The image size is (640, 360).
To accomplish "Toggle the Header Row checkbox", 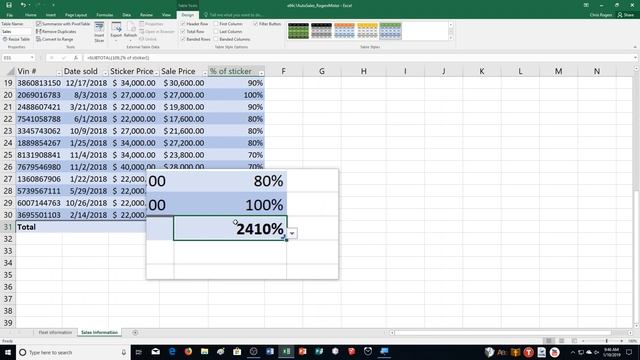I will (x=183, y=24).
